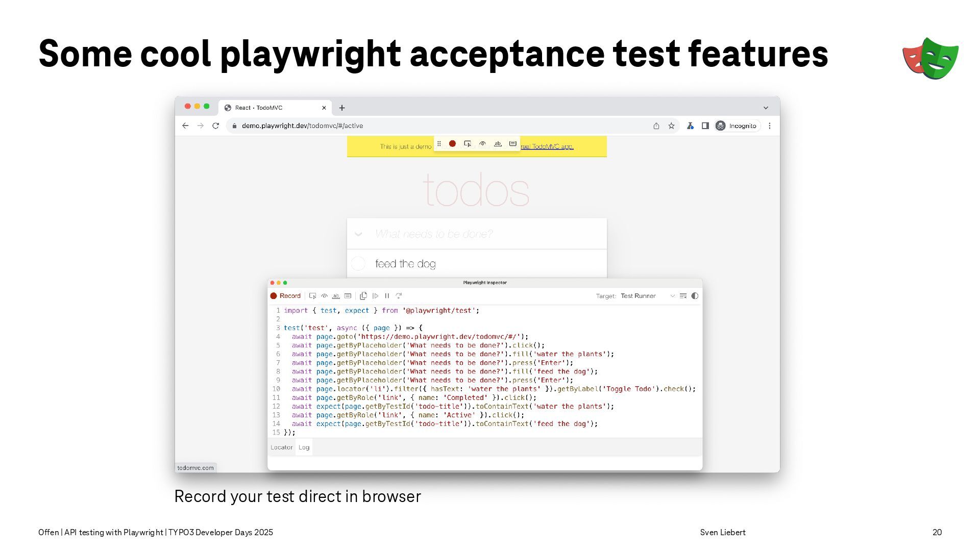Click the real TodoMVC app link

click(547, 146)
